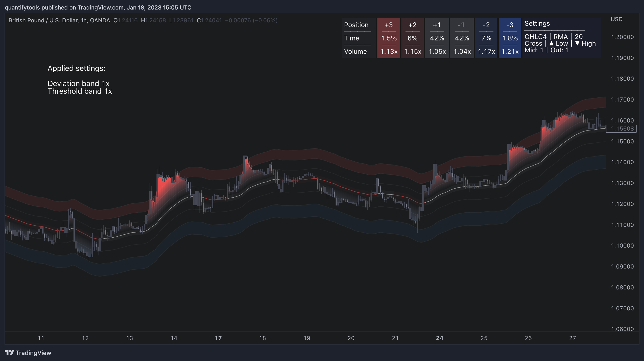Image resolution: width=644 pixels, height=361 pixels.
Task: Select the +1 position header cell
Action: (437, 25)
